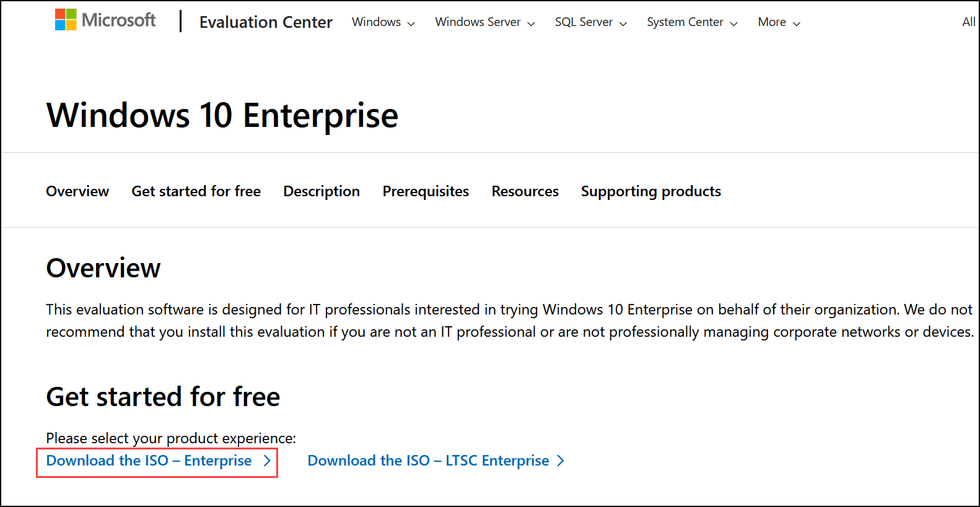
Task: Expand the System Center dropdown menu
Action: pyautogui.click(x=693, y=22)
